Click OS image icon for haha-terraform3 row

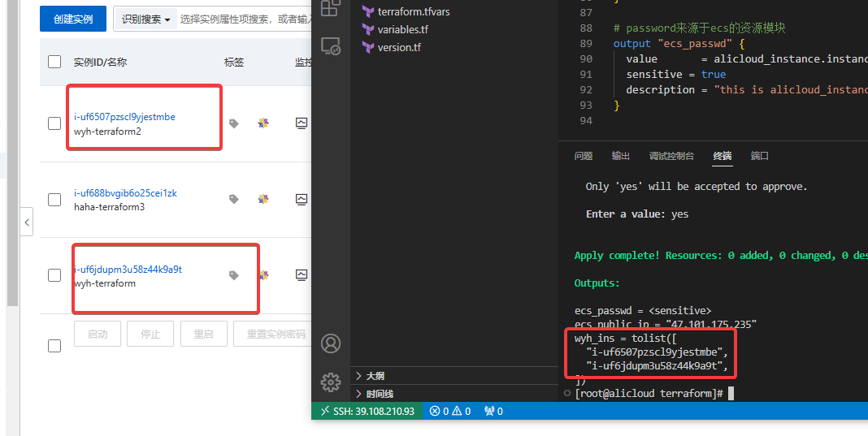(x=263, y=199)
